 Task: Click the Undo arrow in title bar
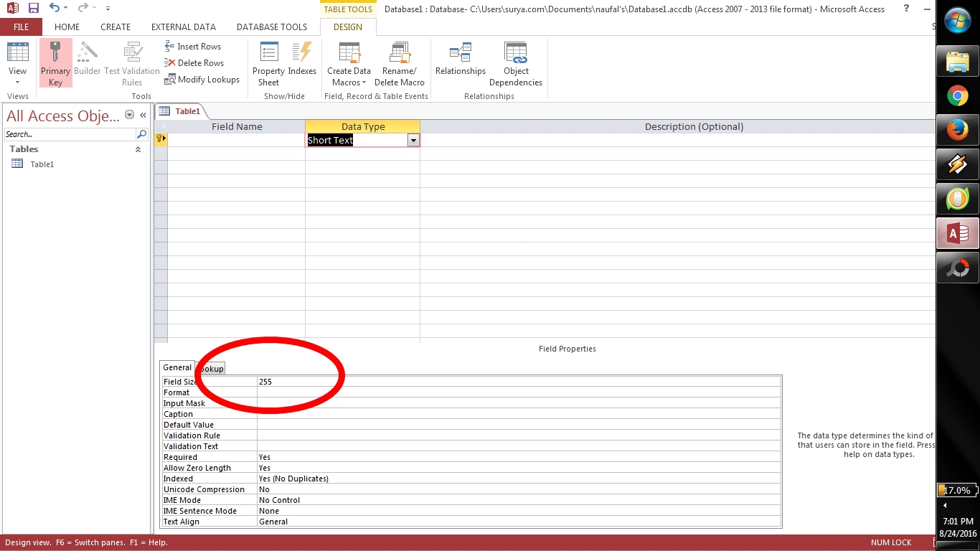coord(55,9)
